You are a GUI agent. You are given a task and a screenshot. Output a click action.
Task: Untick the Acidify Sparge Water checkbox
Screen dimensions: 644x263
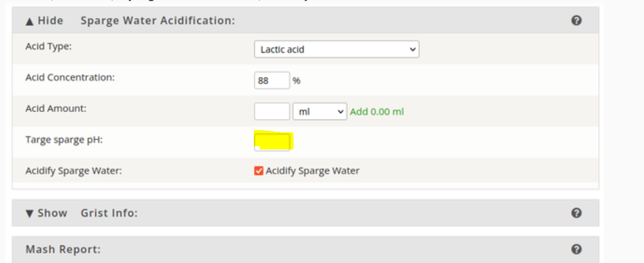coord(259,171)
